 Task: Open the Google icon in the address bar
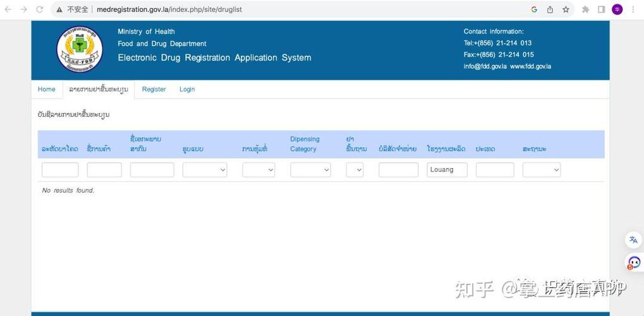coord(534,9)
